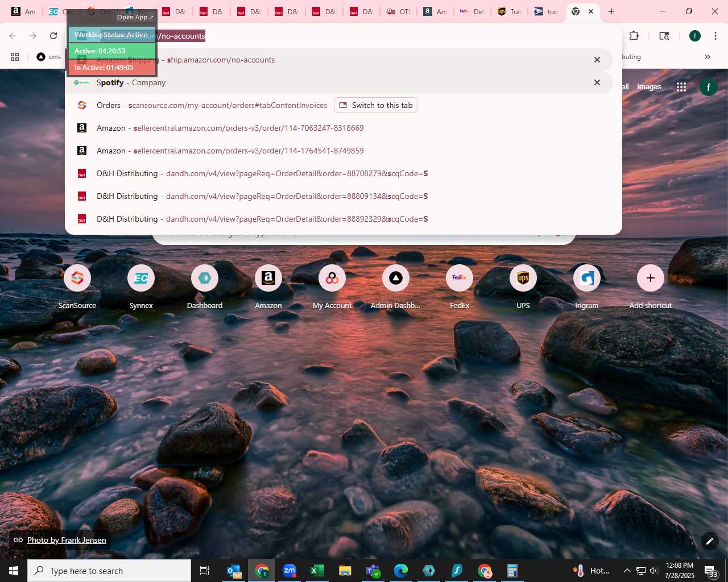Launch Zoom from the taskbar
The height and width of the screenshot is (582, 728).
pyautogui.click(x=289, y=571)
